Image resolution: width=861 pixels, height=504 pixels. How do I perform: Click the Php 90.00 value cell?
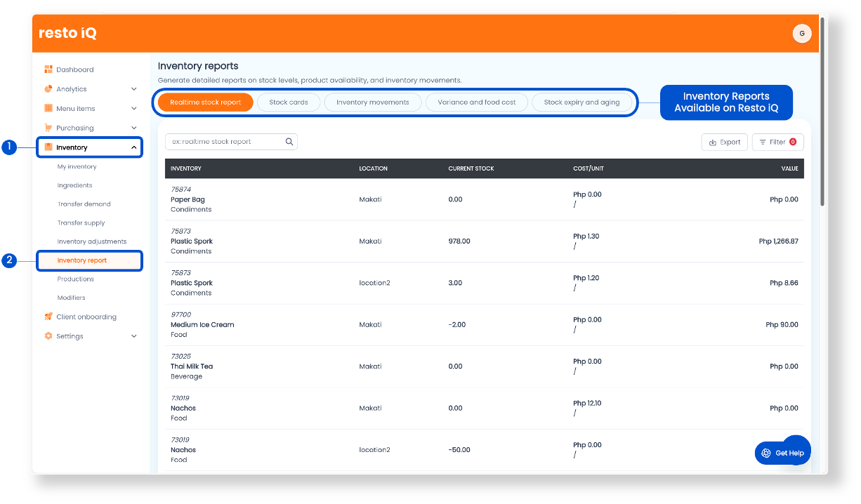[782, 325]
